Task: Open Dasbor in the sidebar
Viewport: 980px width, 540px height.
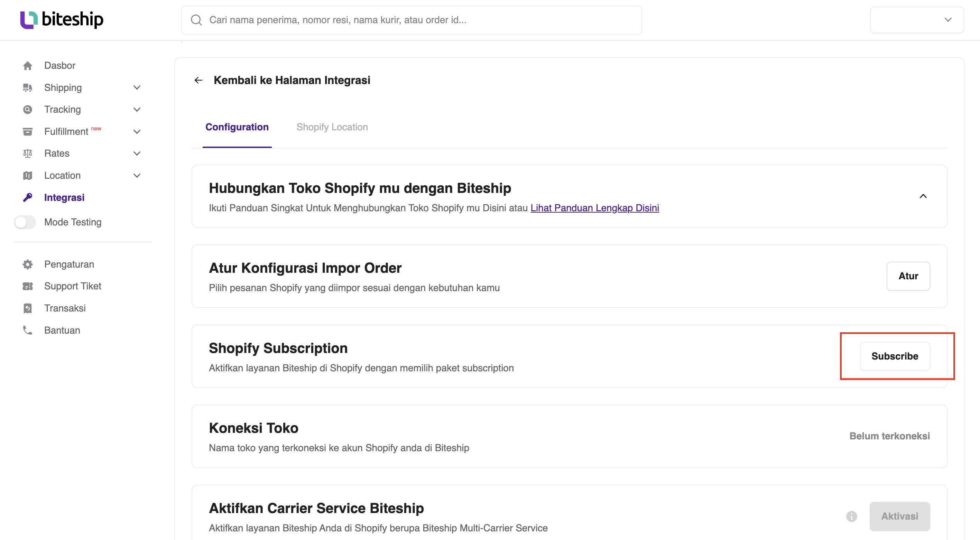Action: point(60,65)
